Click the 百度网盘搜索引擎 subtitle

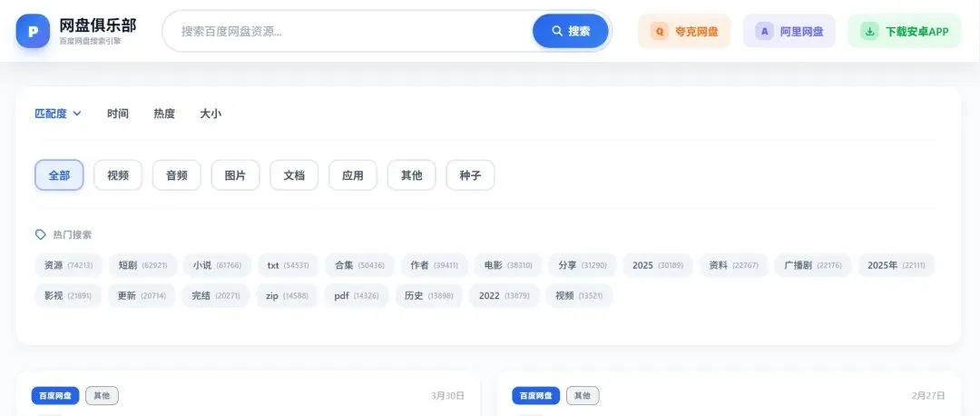click(91, 41)
